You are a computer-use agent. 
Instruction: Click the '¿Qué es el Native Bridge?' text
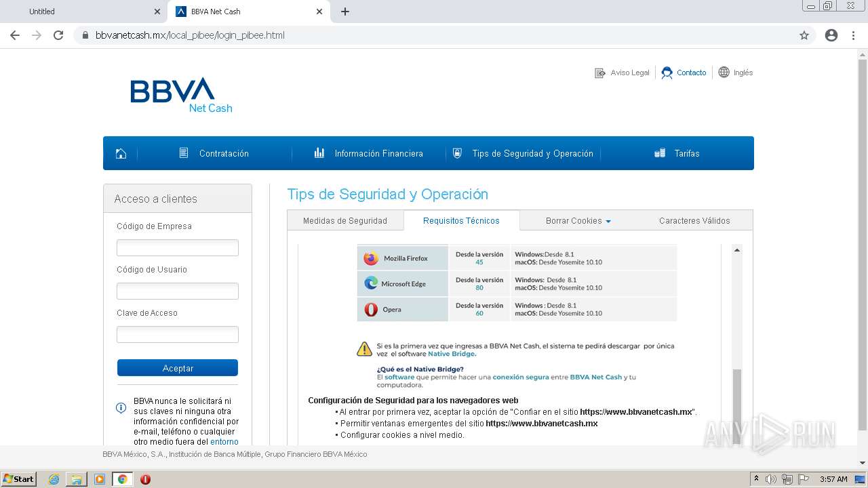pos(420,369)
